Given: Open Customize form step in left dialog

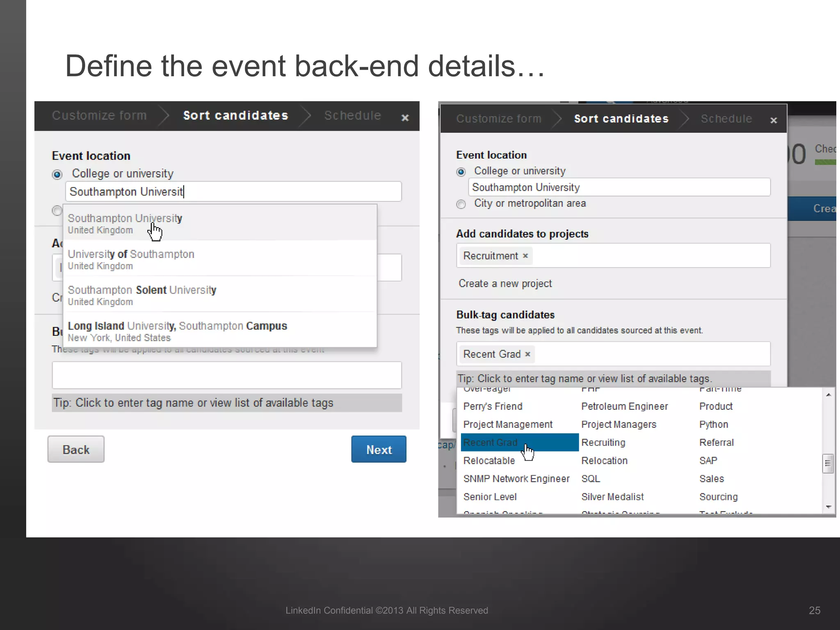Looking at the screenshot, I should (99, 116).
